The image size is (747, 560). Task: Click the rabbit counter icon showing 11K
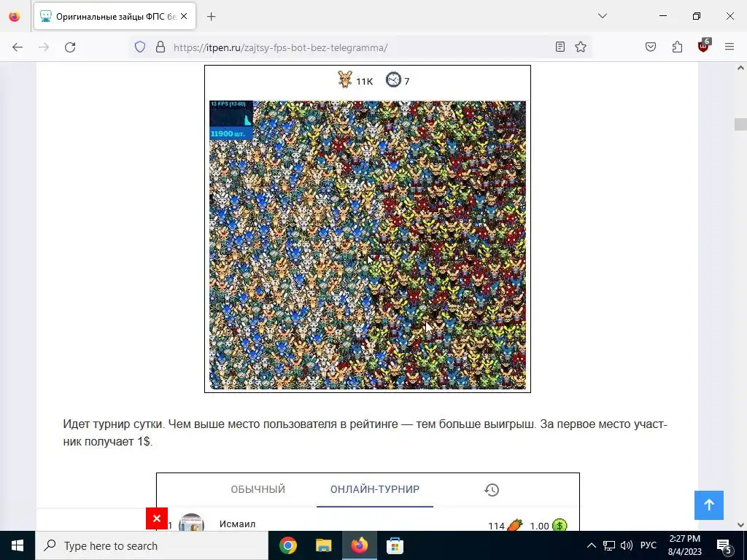[345, 79]
